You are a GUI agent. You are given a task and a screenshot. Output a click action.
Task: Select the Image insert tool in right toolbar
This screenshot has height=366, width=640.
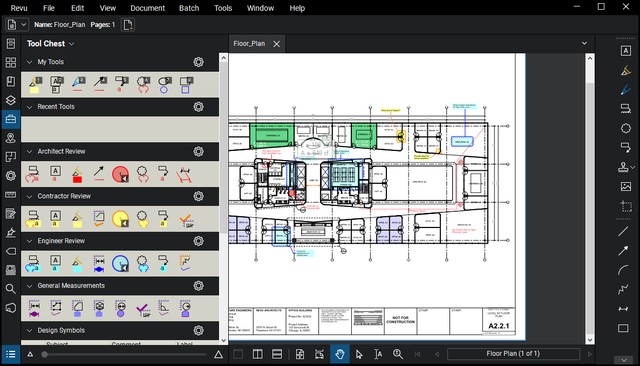point(626,186)
